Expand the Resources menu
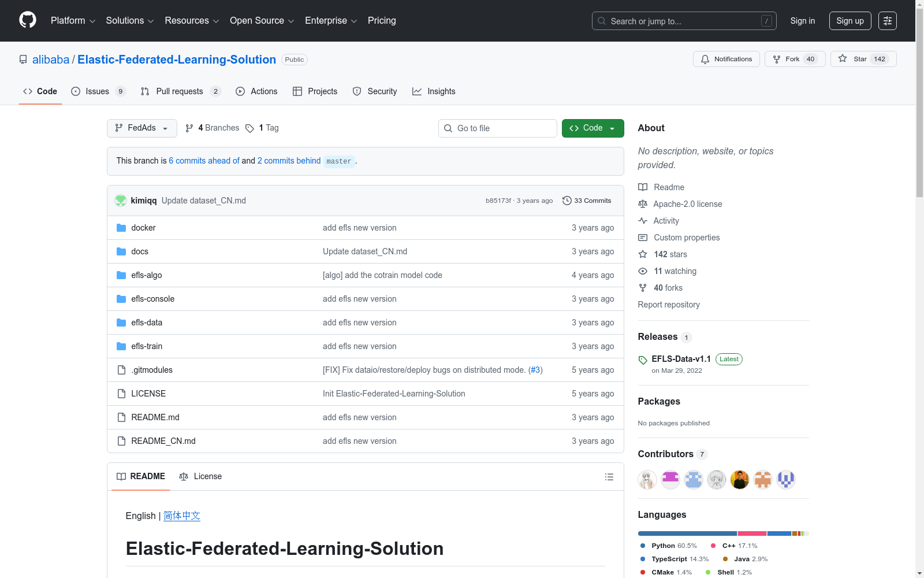This screenshot has width=924, height=578. pos(192,21)
